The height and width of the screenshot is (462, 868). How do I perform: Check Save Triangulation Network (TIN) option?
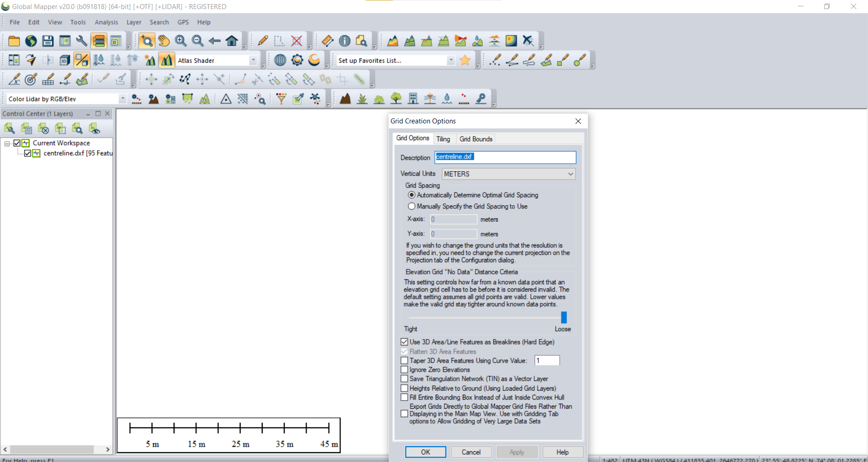point(405,379)
